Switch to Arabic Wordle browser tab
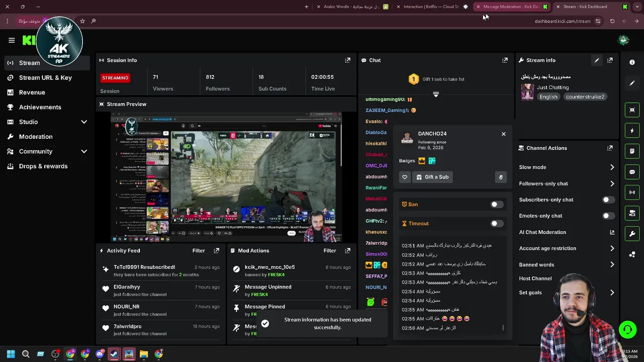The height and width of the screenshot is (362, 644). click(352, 7)
